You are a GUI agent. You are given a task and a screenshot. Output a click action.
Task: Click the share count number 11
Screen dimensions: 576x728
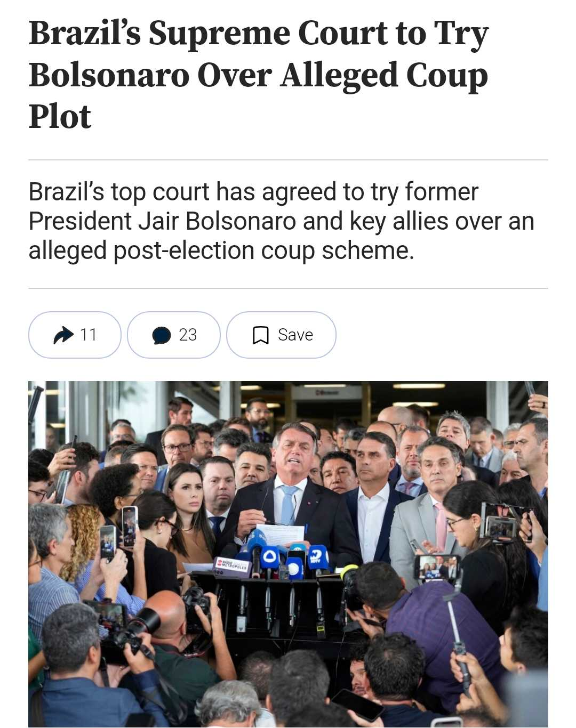click(x=88, y=335)
